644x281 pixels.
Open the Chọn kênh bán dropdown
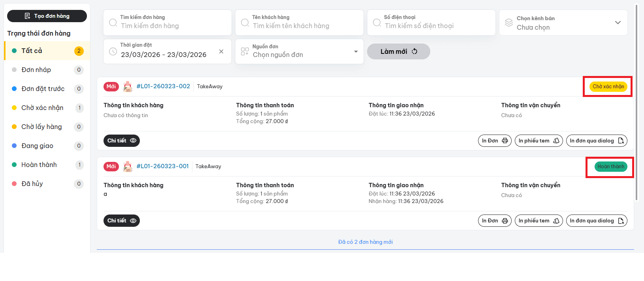click(x=563, y=23)
